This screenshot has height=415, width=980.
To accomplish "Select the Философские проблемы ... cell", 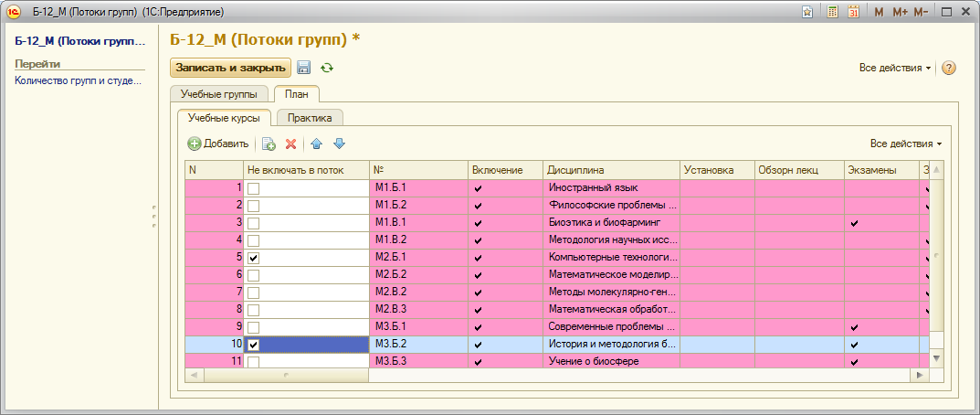I will pos(611,206).
